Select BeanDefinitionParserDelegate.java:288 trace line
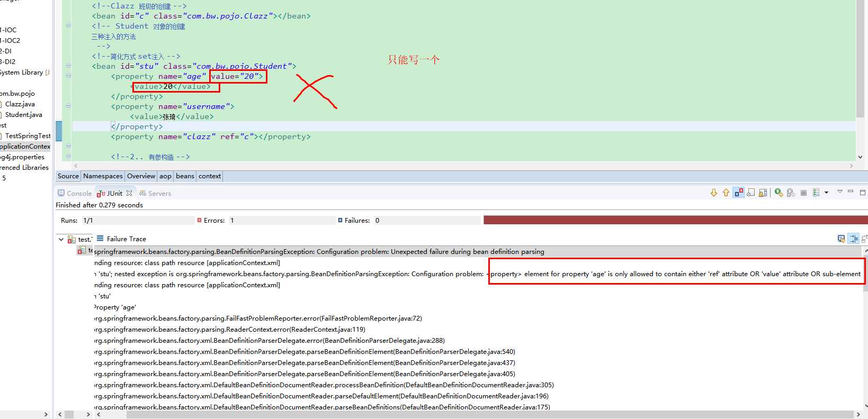 [x=270, y=341]
